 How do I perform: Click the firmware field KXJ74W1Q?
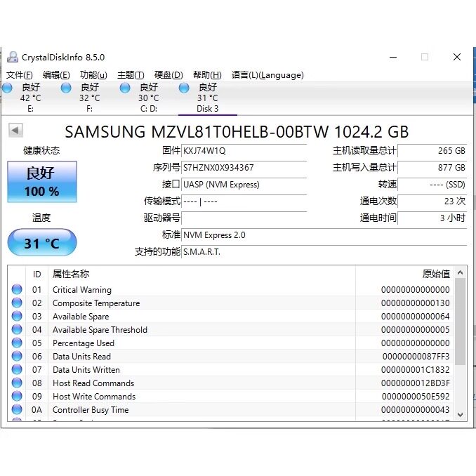click(x=244, y=151)
